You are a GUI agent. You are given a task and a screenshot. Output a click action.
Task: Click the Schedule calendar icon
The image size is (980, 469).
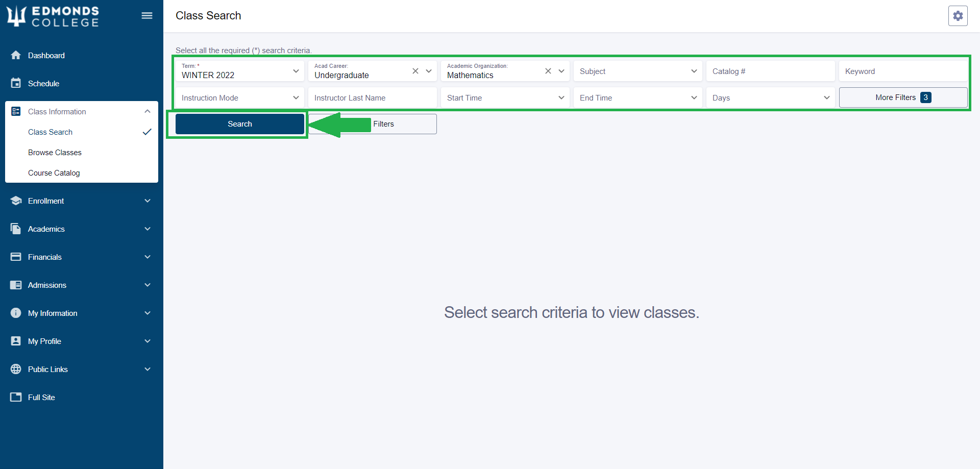click(x=16, y=83)
